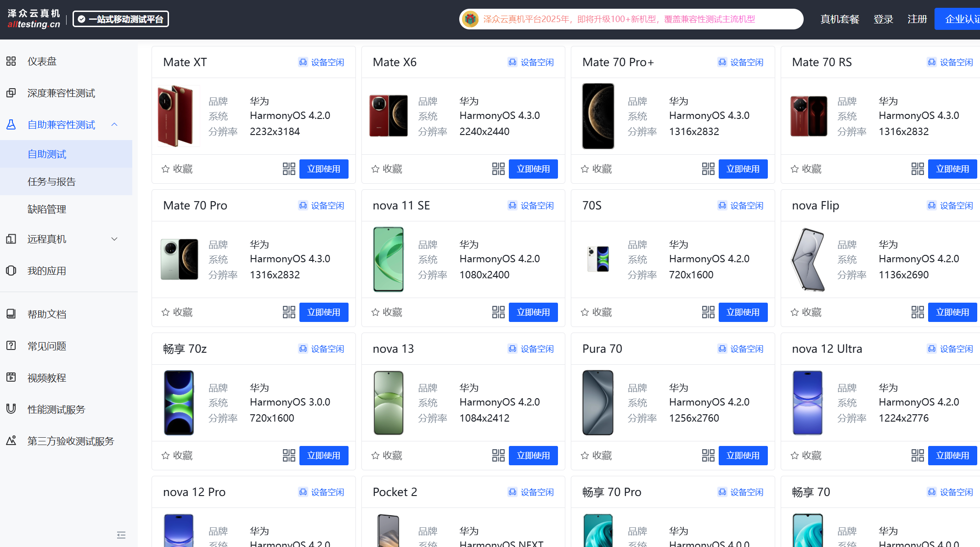
Task: Click the nova 11 SE phone thumbnail
Action: pos(389,259)
